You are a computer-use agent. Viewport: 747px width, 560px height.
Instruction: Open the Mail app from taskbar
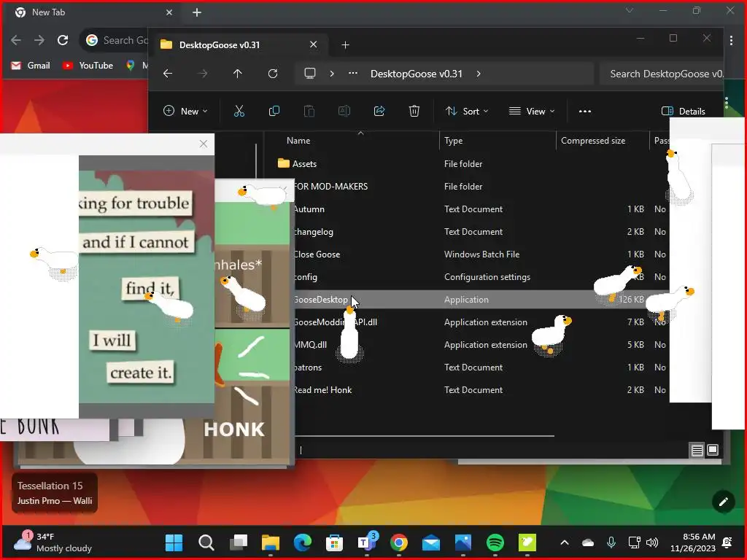[430, 542]
